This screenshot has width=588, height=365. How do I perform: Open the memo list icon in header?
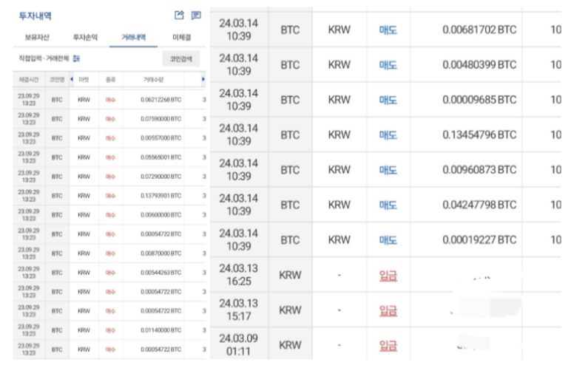(x=196, y=15)
